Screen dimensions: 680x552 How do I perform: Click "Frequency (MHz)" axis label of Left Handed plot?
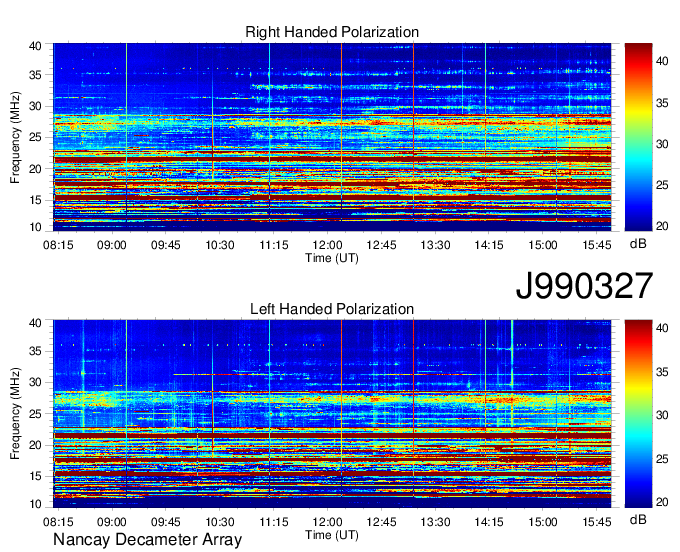coord(15,414)
